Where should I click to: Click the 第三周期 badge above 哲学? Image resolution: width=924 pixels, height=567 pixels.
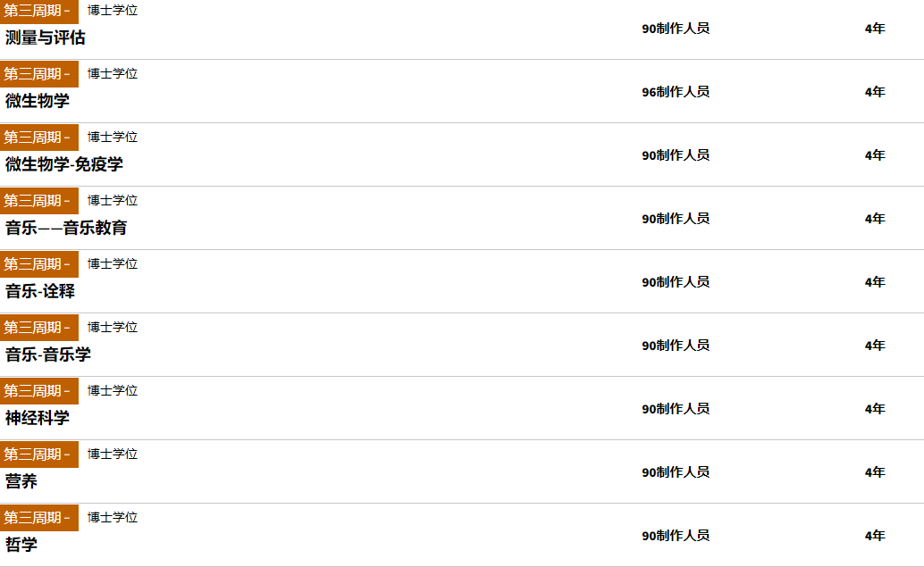[x=39, y=518]
